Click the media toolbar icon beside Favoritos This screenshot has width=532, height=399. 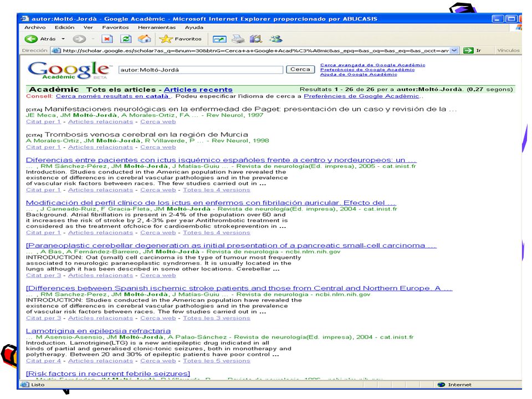tap(219, 39)
